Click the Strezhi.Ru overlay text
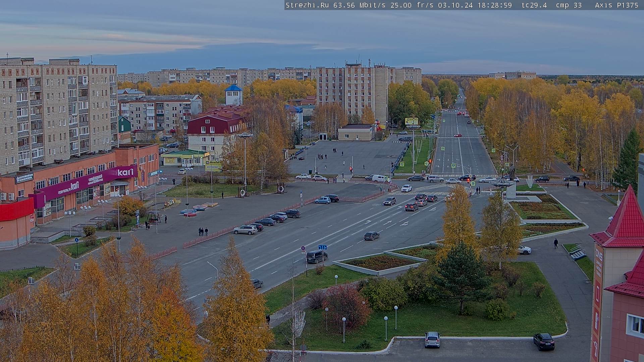 click(x=307, y=5)
